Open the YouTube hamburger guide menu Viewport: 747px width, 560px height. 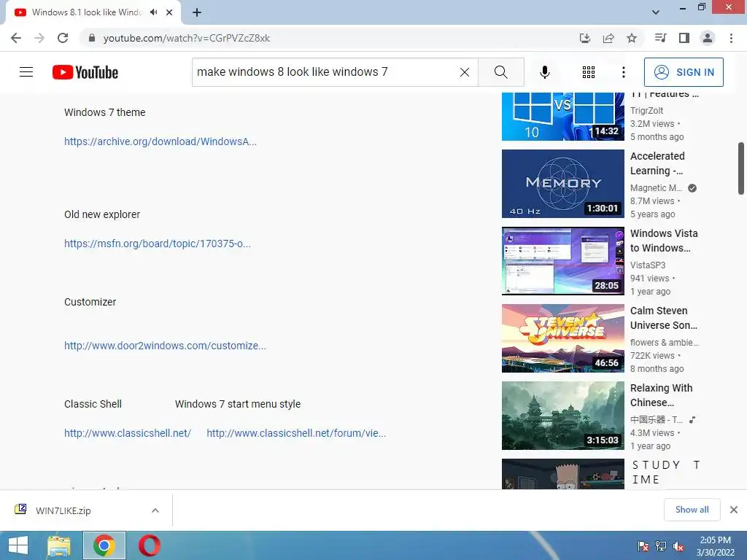[x=26, y=72]
